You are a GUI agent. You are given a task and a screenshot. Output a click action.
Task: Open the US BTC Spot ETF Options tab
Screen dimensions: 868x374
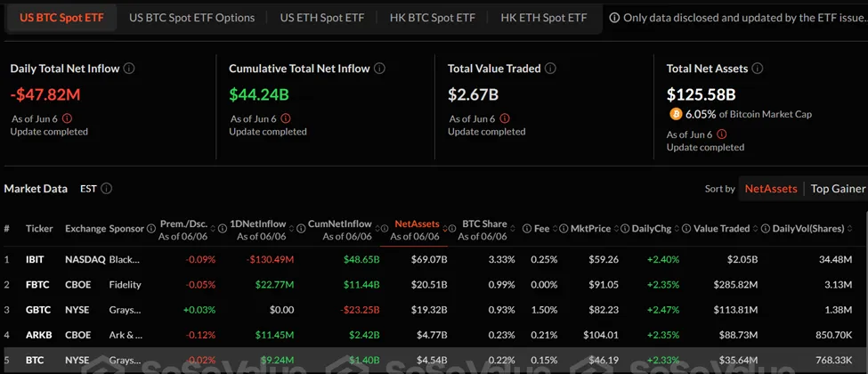point(191,18)
